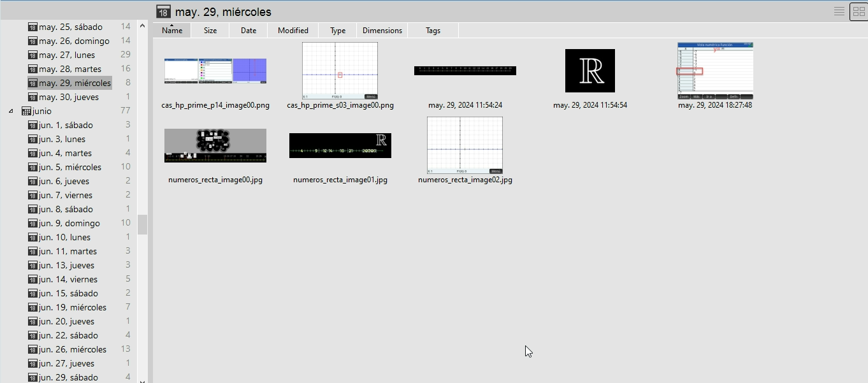Image resolution: width=868 pixels, height=383 pixels.
Task: Click calendar icon of may. 27, lunes
Action: pyautogui.click(x=33, y=55)
